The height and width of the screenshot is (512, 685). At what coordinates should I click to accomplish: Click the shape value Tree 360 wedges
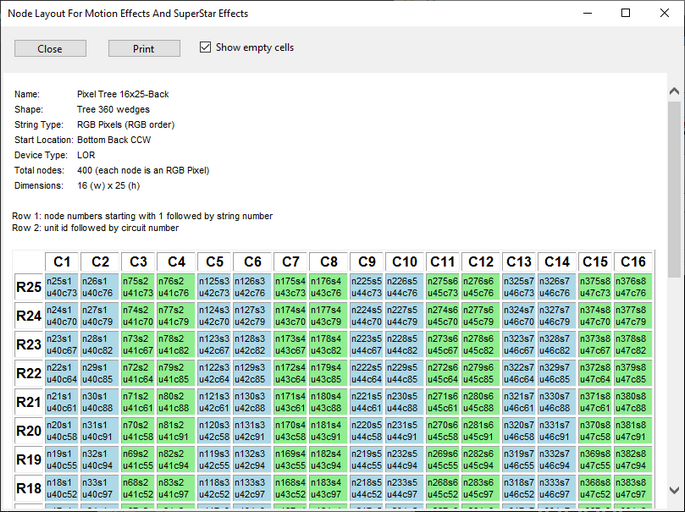pos(113,109)
